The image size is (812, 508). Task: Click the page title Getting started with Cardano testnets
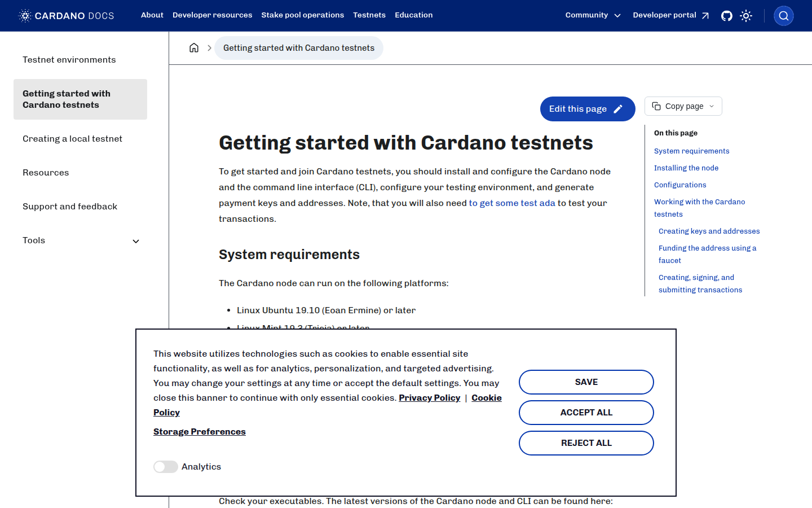406,143
